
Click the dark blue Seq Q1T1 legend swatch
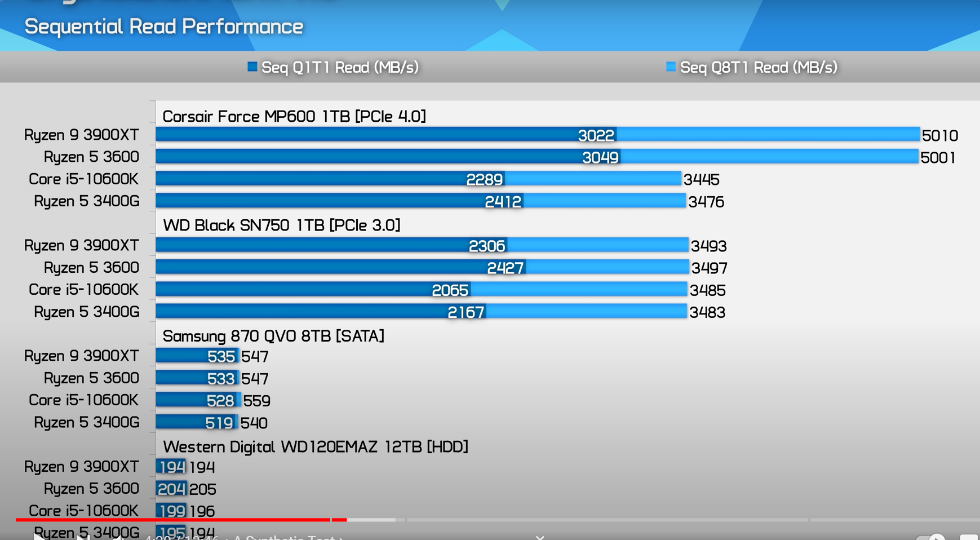click(252, 67)
